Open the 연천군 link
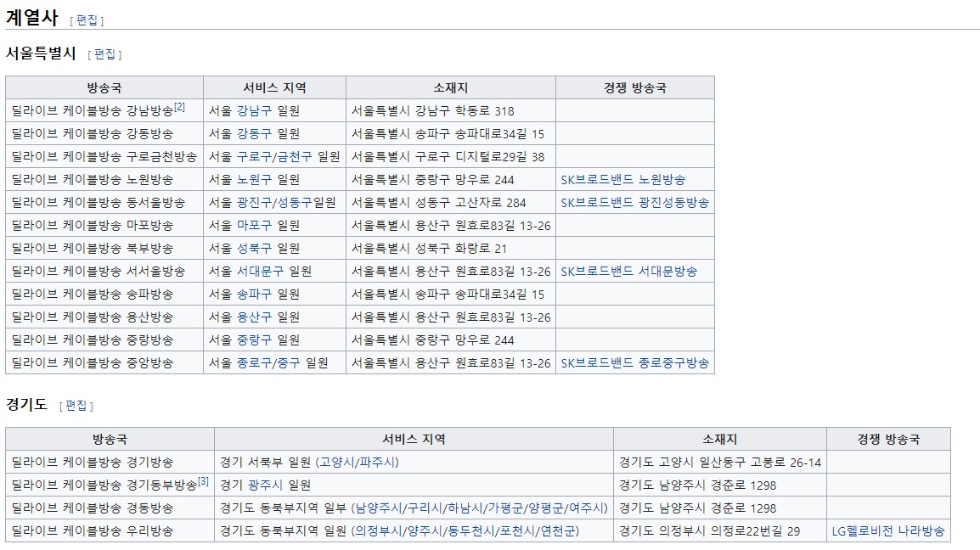980x550 pixels. [556, 530]
